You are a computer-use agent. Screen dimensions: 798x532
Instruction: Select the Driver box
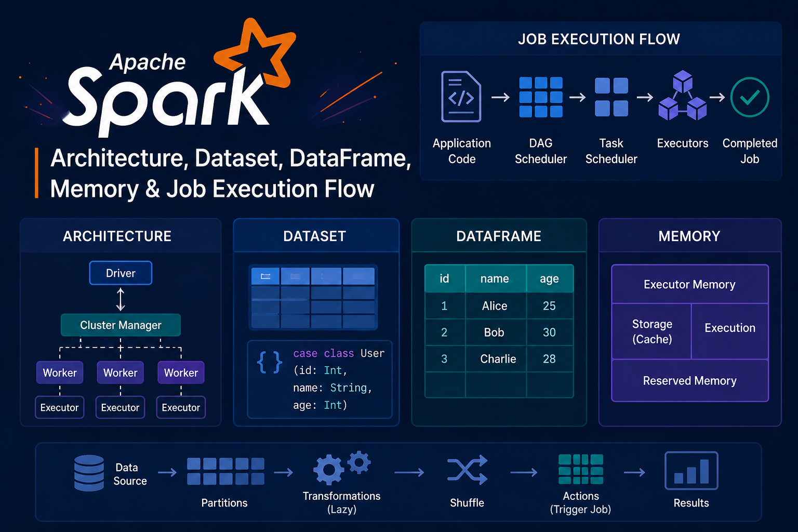(x=121, y=273)
